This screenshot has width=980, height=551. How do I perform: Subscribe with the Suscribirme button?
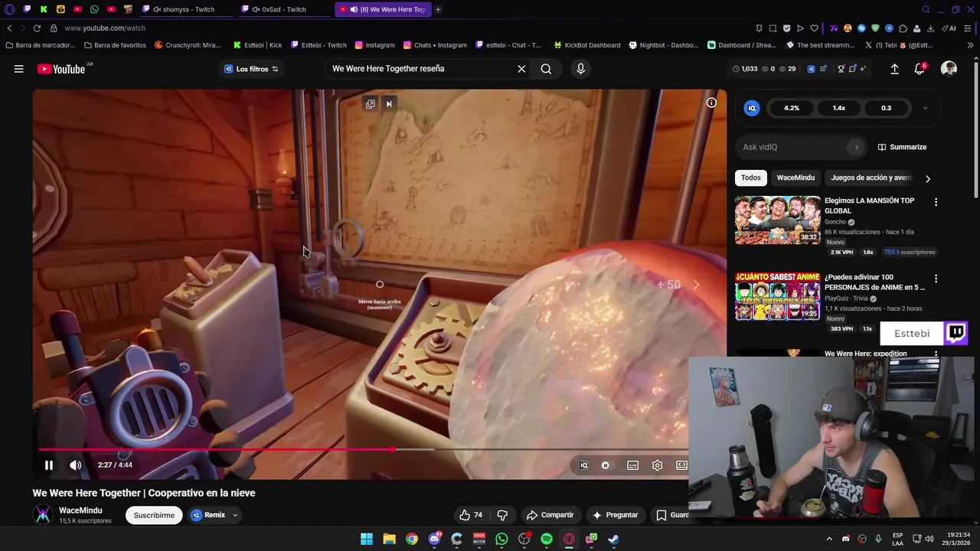[154, 515]
